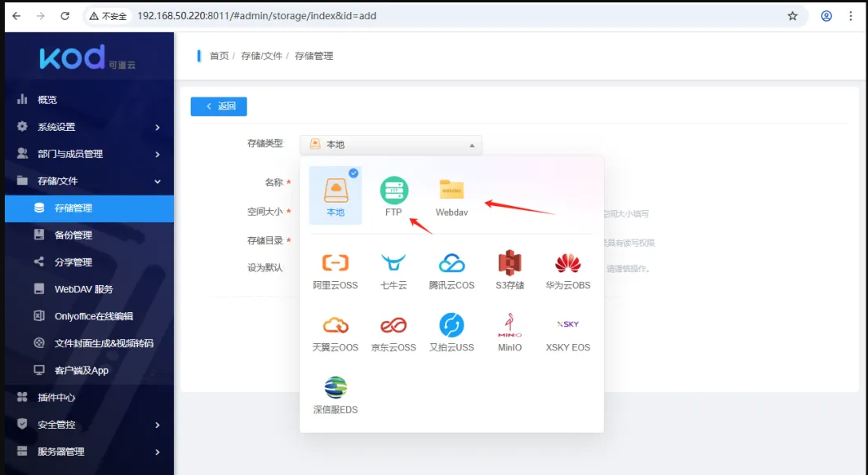Click the 名称 field label
868x475 pixels.
pyautogui.click(x=274, y=182)
